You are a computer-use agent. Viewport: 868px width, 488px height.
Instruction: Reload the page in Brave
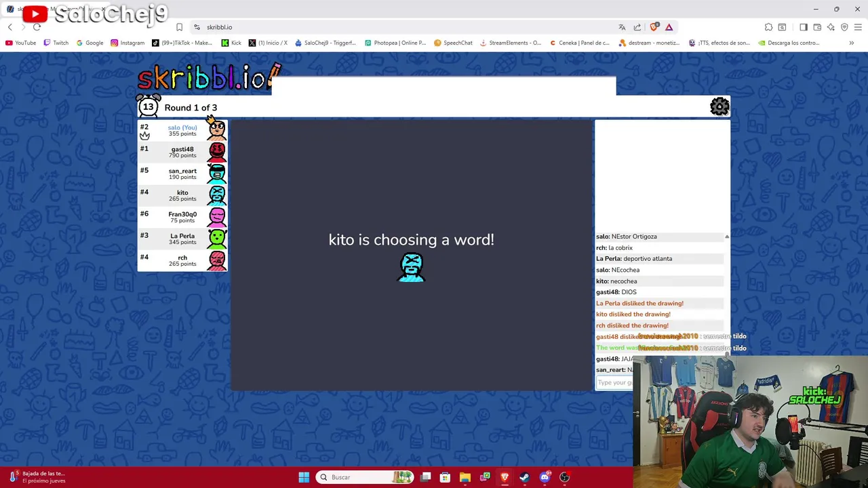point(37,27)
